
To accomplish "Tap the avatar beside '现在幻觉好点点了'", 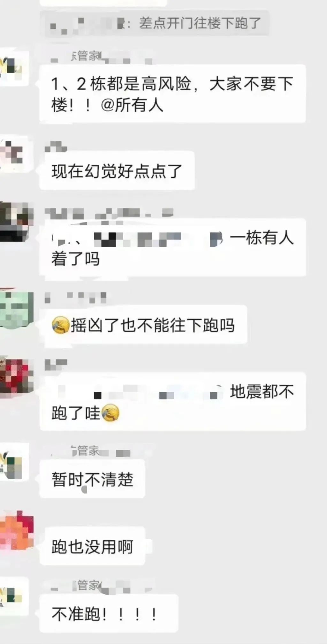I will click(x=13, y=153).
